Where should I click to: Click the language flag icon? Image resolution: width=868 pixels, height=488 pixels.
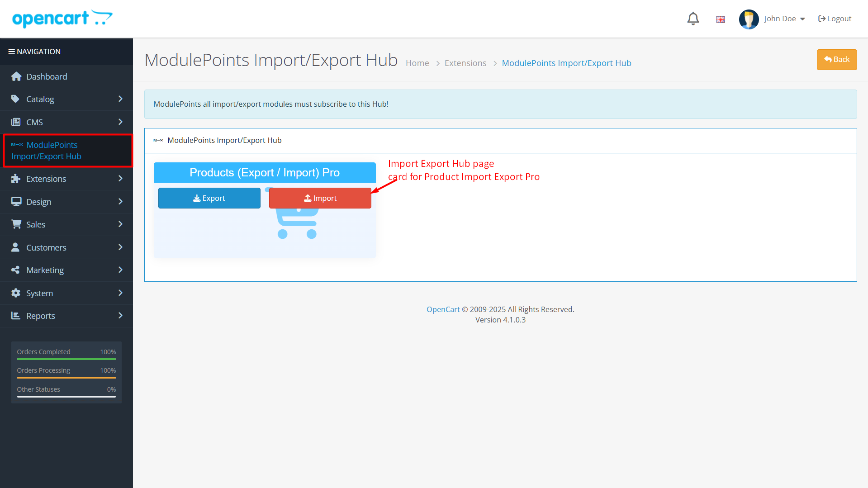(721, 19)
